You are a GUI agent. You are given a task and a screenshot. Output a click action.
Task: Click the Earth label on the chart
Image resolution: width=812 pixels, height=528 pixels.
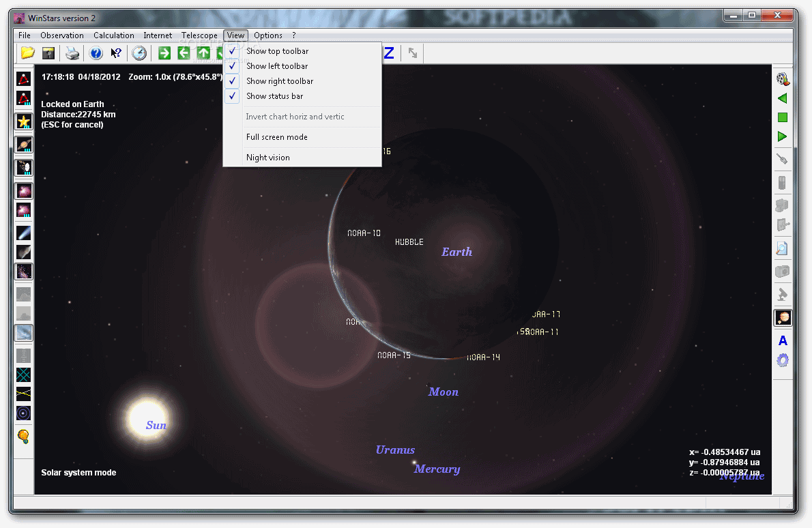point(456,252)
